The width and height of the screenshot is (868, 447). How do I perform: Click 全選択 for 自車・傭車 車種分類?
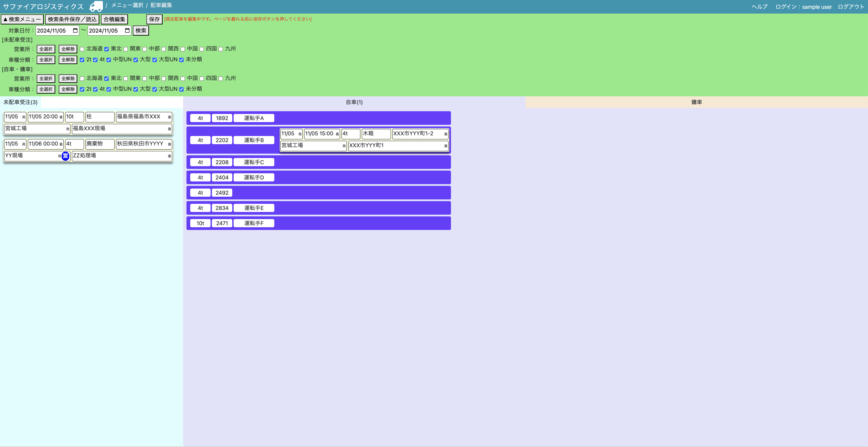click(x=46, y=89)
